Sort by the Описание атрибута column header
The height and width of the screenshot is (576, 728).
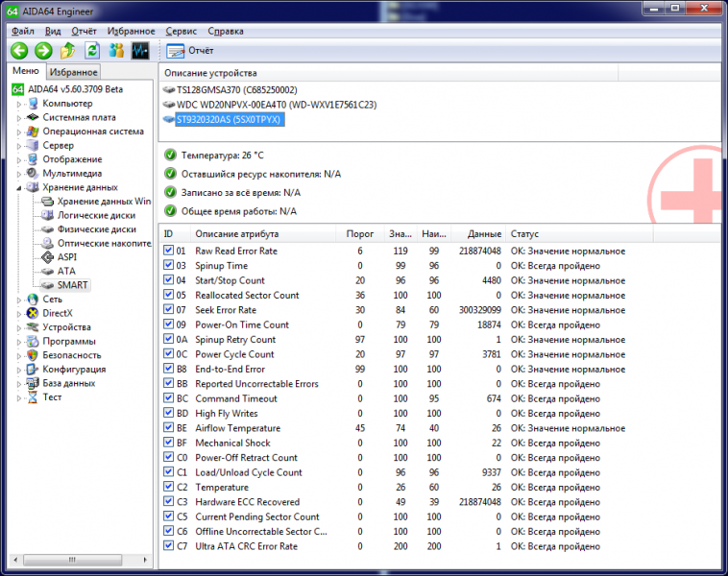pos(263,234)
